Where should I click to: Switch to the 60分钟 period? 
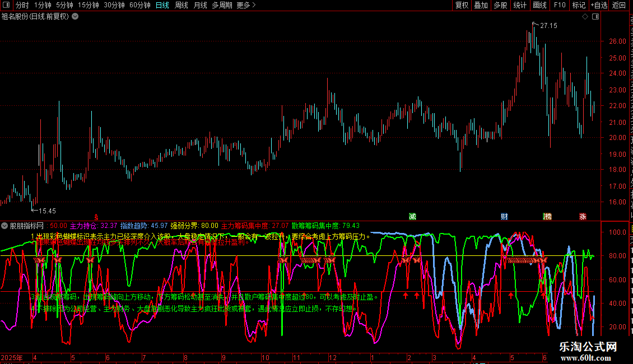point(140,5)
